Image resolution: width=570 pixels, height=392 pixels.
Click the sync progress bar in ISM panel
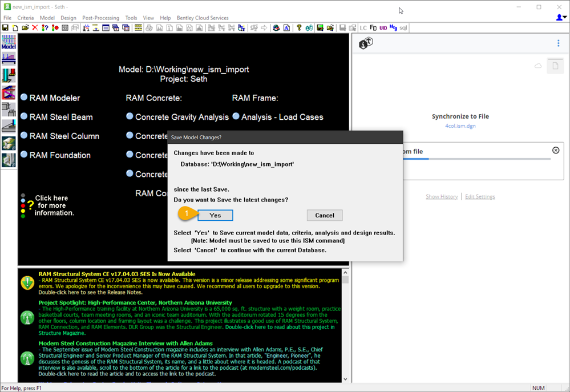point(476,159)
